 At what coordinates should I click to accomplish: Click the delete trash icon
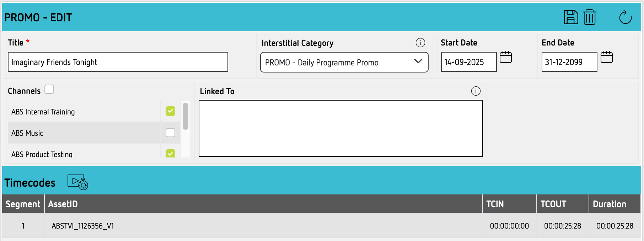pos(590,17)
